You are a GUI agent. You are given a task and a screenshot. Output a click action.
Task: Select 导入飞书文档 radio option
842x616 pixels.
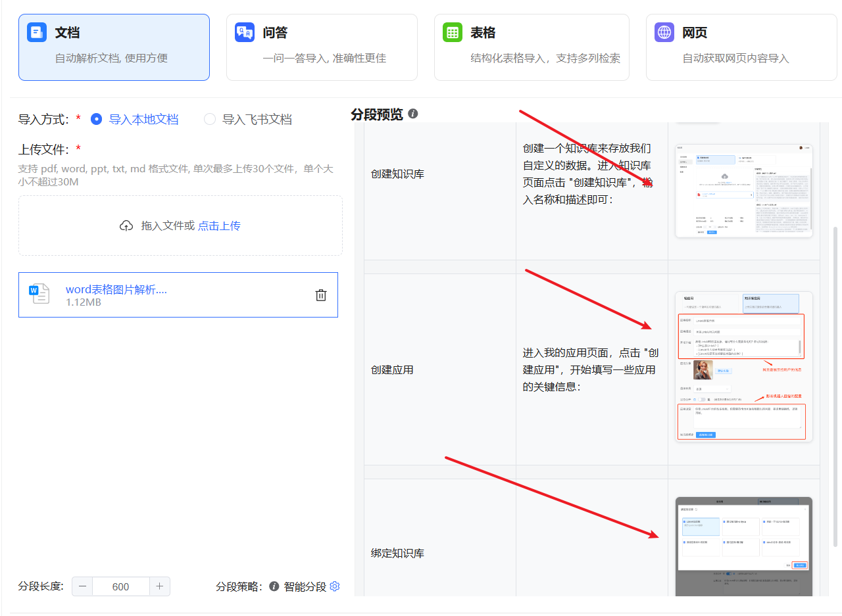(210, 119)
